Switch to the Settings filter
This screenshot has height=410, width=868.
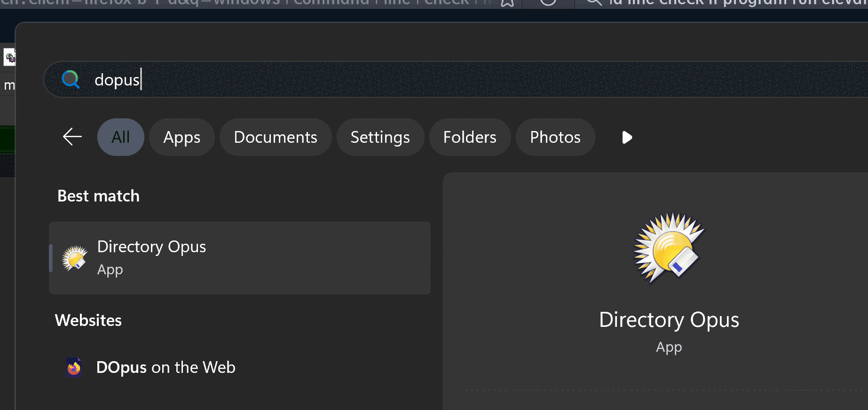[380, 137]
